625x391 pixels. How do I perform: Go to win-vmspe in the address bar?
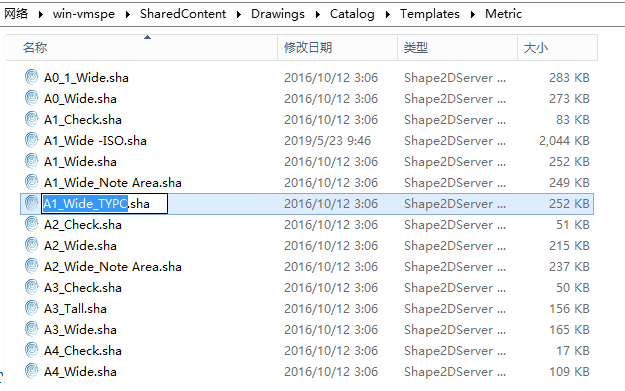click(84, 14)
